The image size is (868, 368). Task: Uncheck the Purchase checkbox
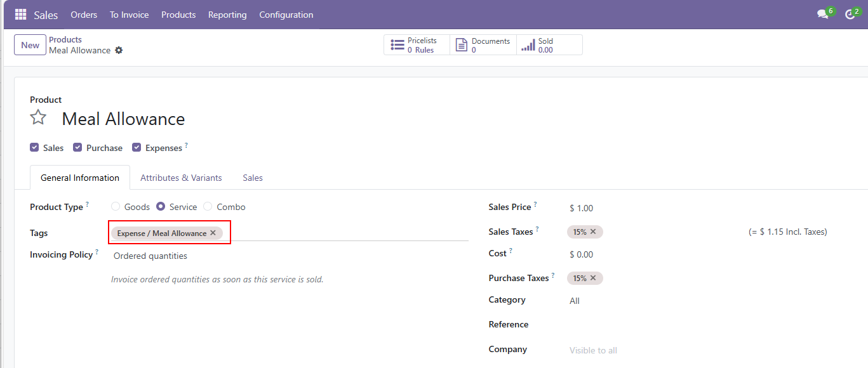pos(77,147)
